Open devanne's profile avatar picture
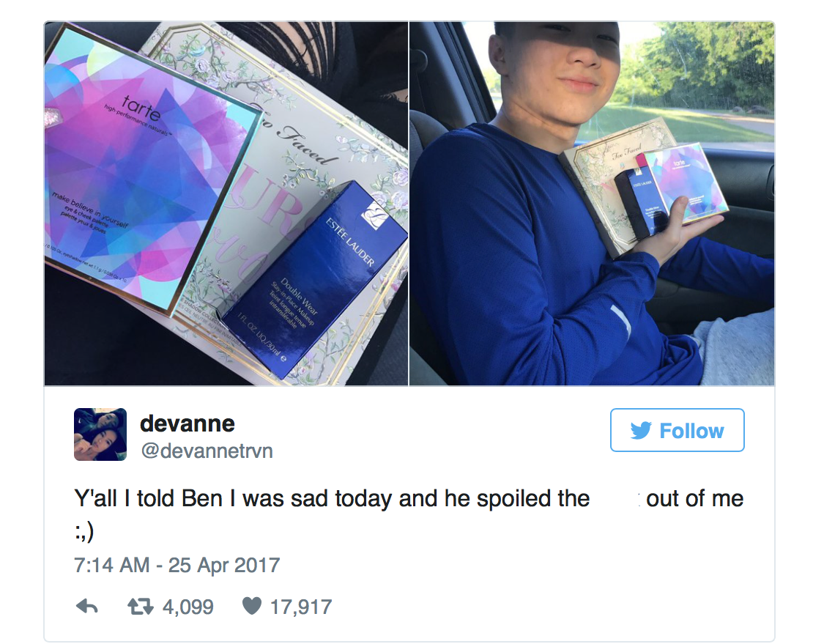The height and width of the screenshot is (644, 813). tap(100, 434)
